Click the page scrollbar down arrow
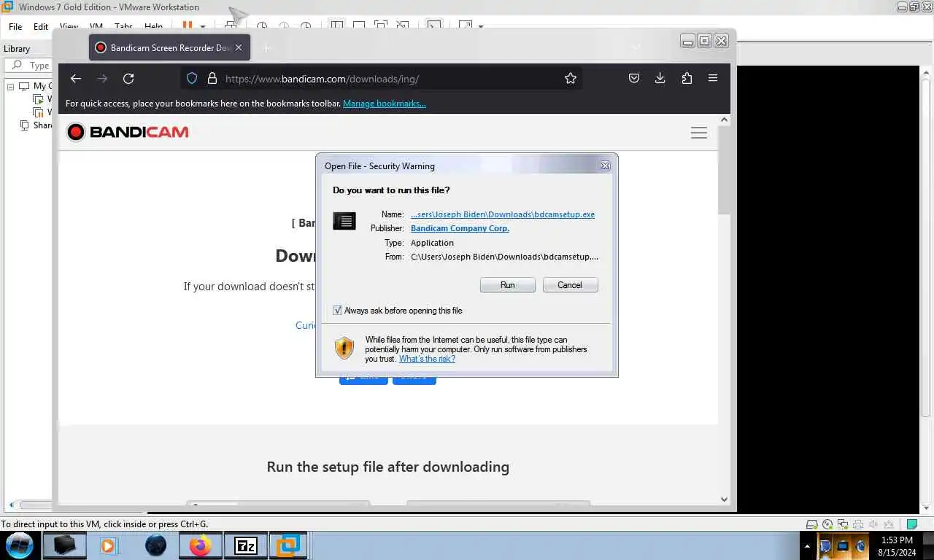 coord(724,499)
